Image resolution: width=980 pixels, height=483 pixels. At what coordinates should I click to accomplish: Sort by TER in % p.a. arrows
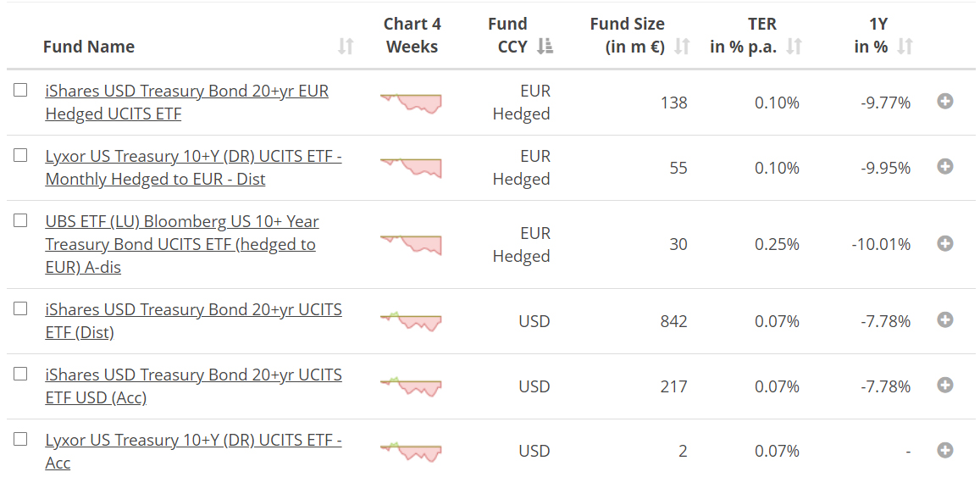[794, 47]
